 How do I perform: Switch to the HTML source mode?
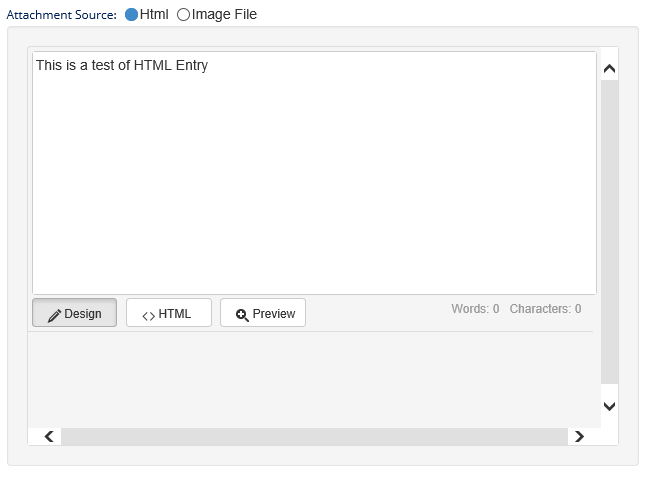click(168, 313)
